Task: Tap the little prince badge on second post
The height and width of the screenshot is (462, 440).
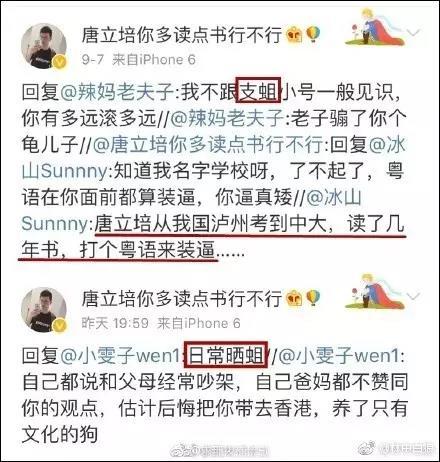Action: click(x=375, y=291)
